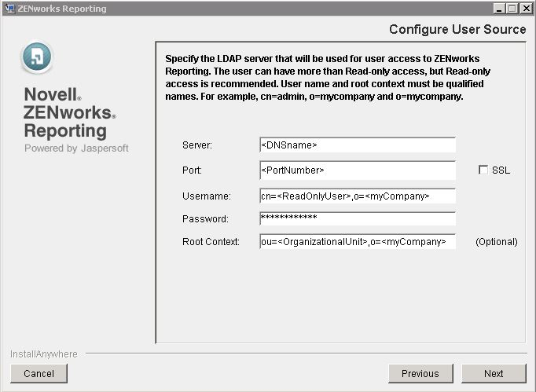Go back with the Previous button
The image size is (536, 392).
(x=420, y=373)
